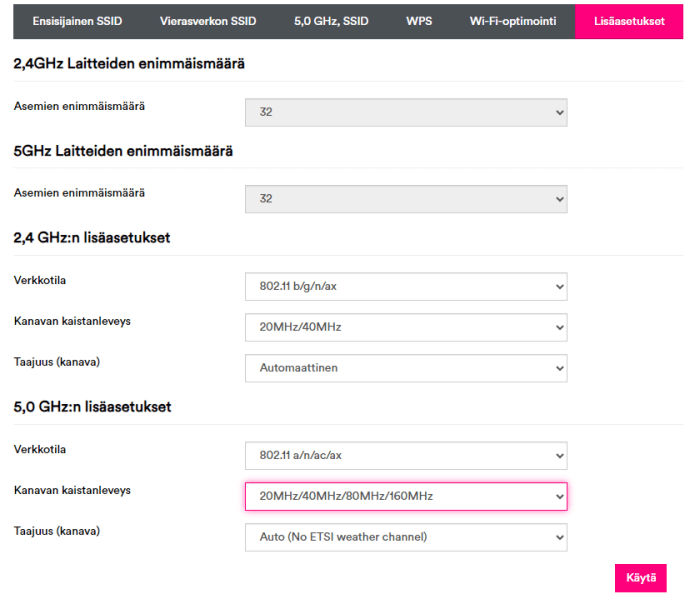Click the 5,0 GHz:n lisäasetukset heading
The image size is (700, 604).
[x=92, y=407]
